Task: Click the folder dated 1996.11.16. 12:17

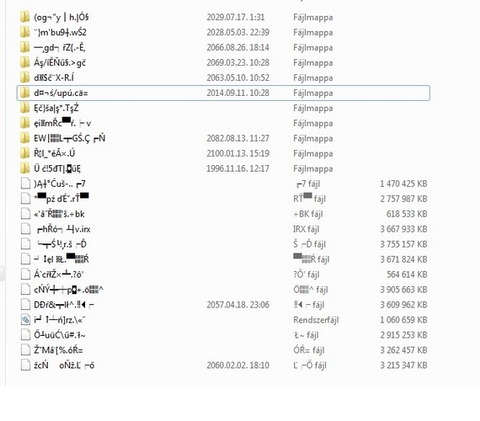Action: coord(223,168)
